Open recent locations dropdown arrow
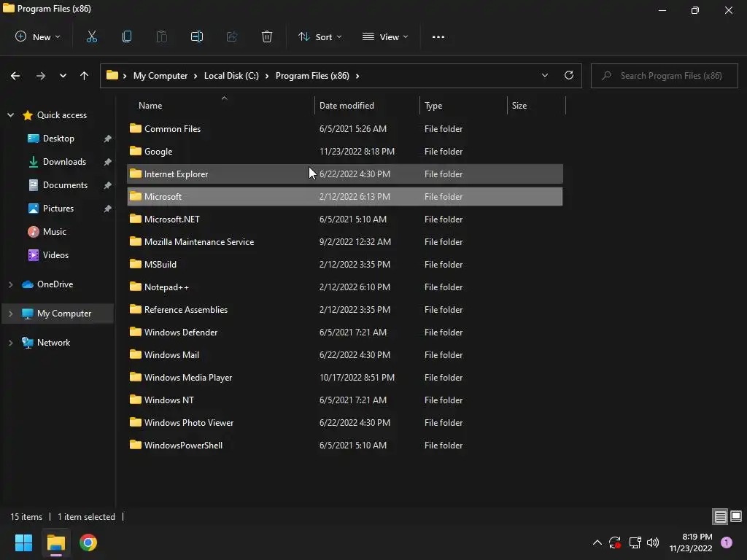This screenshot has height=560, width=747. point(63,76)
